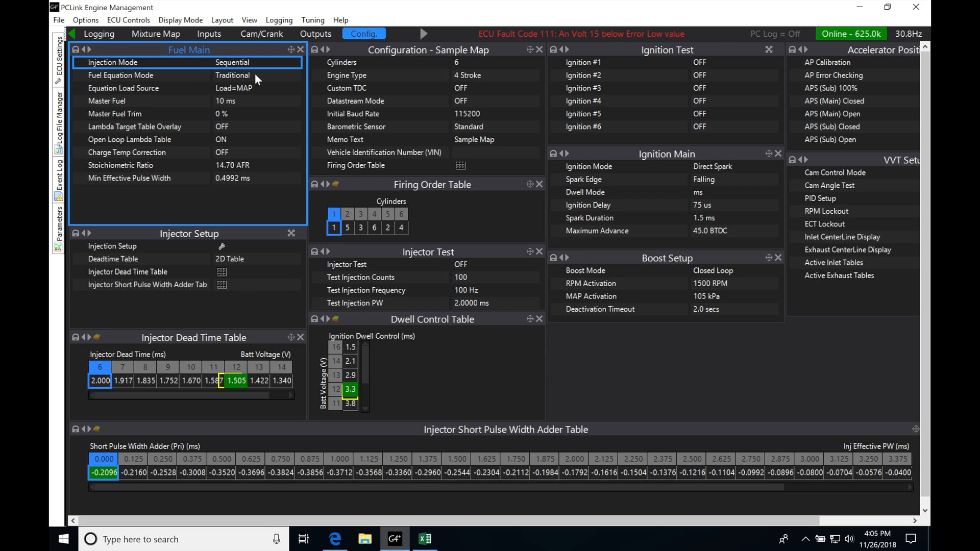Open the 3D map view icon on Dwell Control Table
This screenshot has width=980, height=551.
(335, 318)
